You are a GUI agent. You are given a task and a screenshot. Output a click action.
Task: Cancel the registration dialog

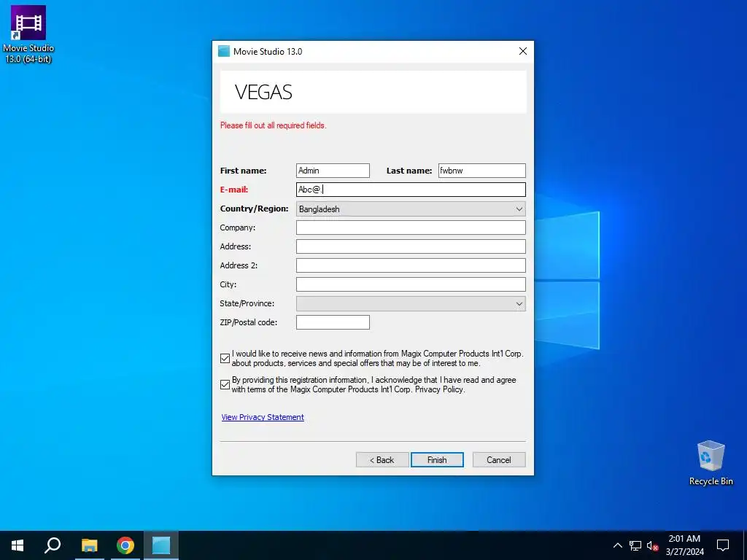click(x=499, y=460)
